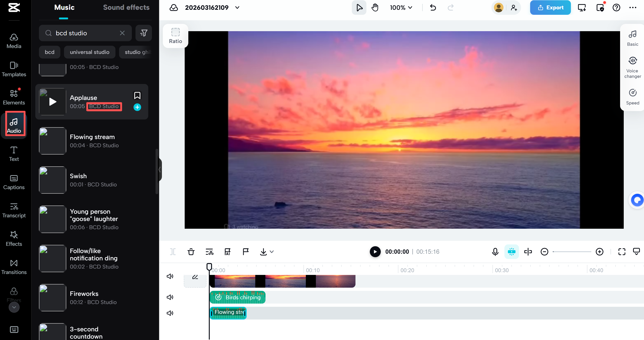This screenshot has height=340, width=644.
Task: Play the Applause audio preview thumbnail
Action: (x=52, y=101)
